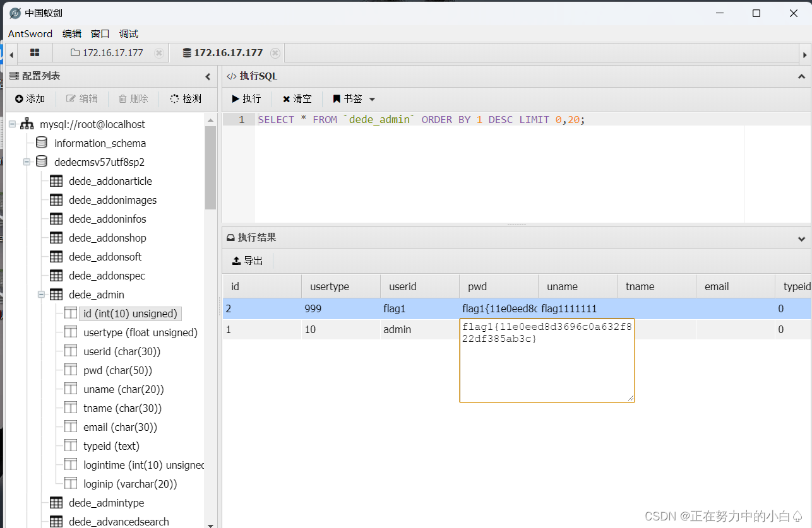This screenshot has width=812, height=528.
Task: Click the tab scroll left arrow
Action: [x=11, y=55]
